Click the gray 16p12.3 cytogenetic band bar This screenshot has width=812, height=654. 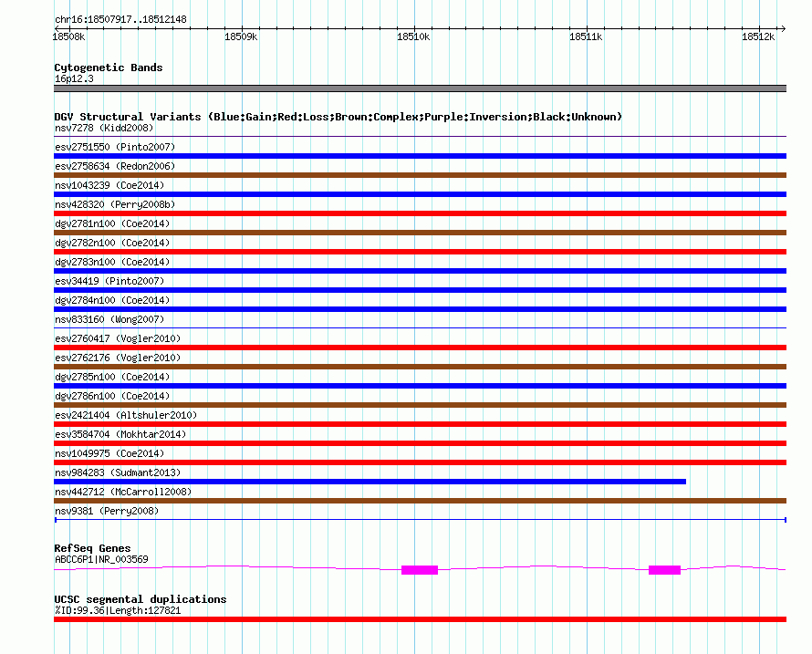tap(420, 88)
